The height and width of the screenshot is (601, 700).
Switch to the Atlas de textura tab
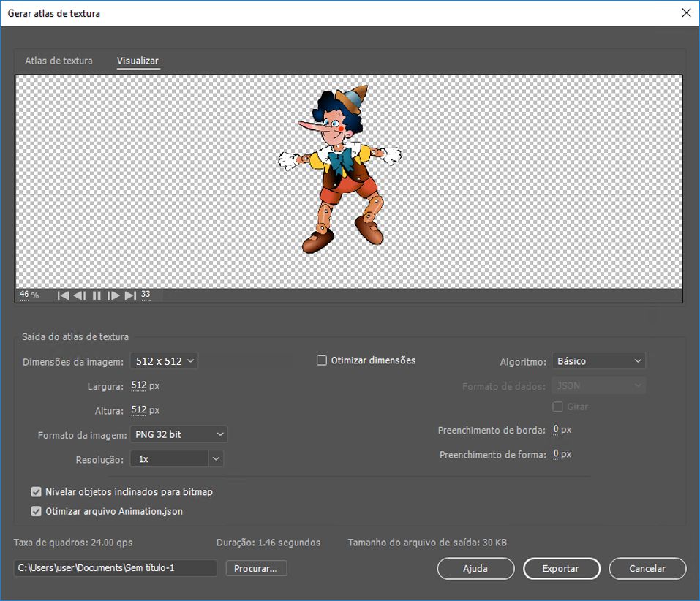click(59, 61)
